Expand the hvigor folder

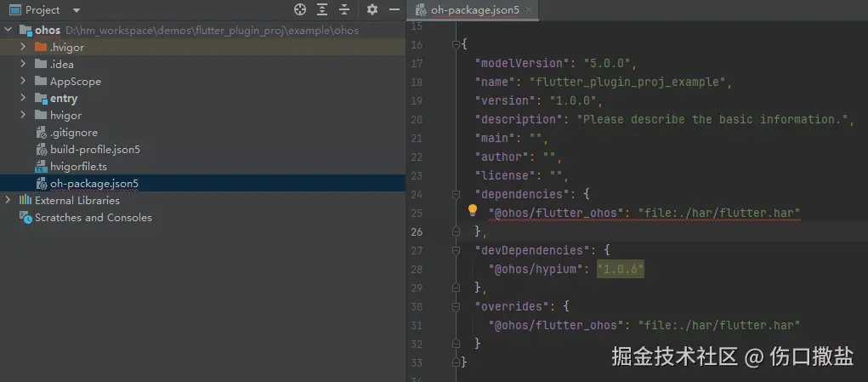(23, 115)
